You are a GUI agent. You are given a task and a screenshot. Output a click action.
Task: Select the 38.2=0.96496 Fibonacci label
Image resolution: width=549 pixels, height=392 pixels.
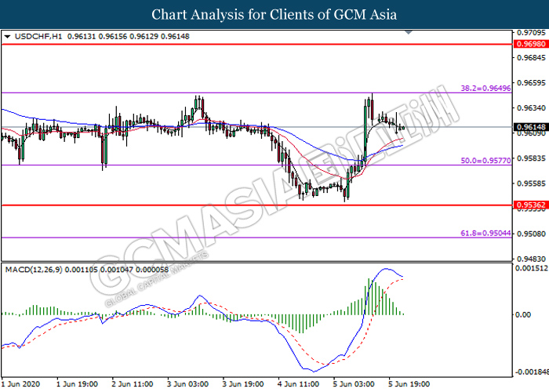point(485,88)
